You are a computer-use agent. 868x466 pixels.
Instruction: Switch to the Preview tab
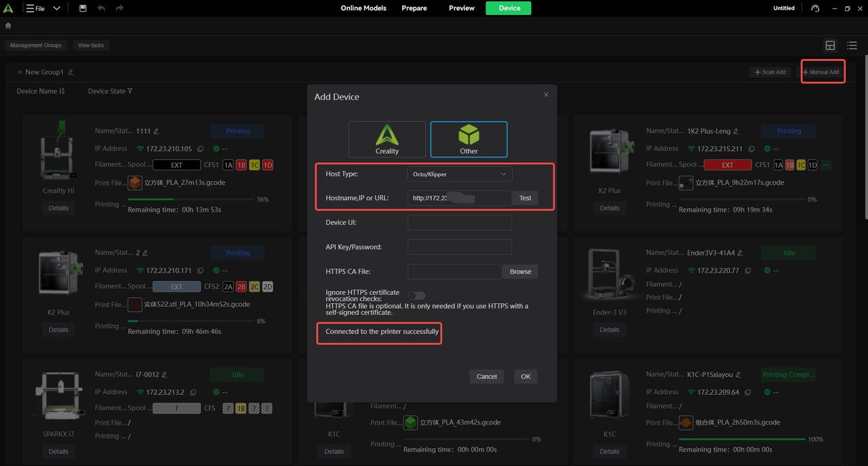(461, 8)
